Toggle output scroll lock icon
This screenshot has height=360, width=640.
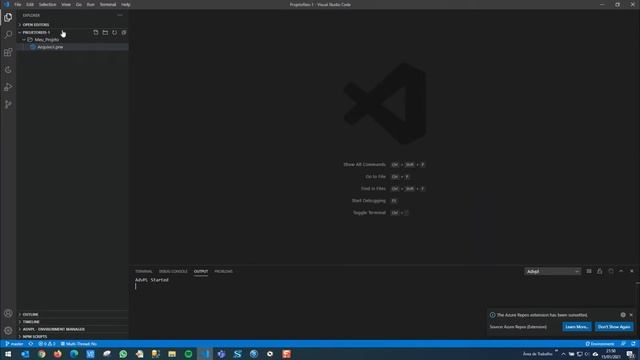pyautogui.click(x=600, y=271)
